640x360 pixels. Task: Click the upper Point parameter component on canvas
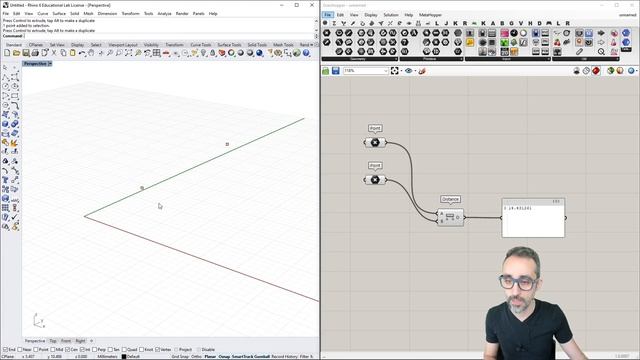tap(375, 142)
